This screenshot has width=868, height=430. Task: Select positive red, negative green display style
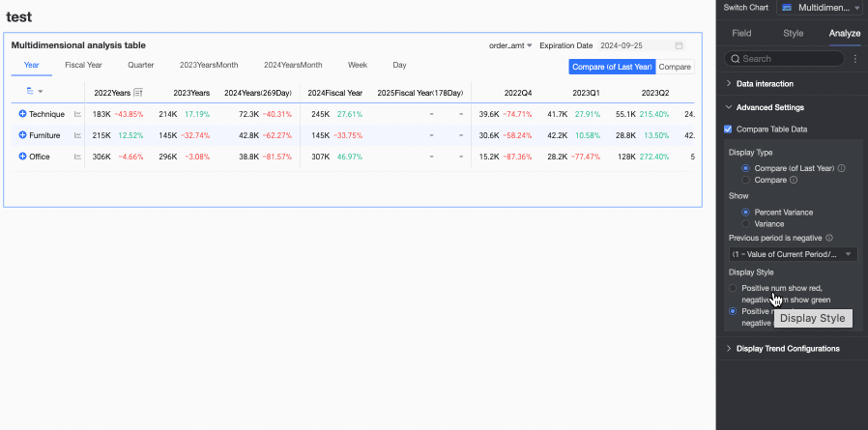pos(734,288)
